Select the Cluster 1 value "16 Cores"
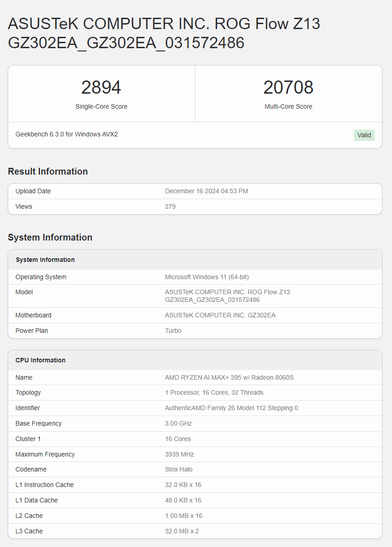Image resolution: width=392 pixels, height=547 pixels. pos(178,439)
